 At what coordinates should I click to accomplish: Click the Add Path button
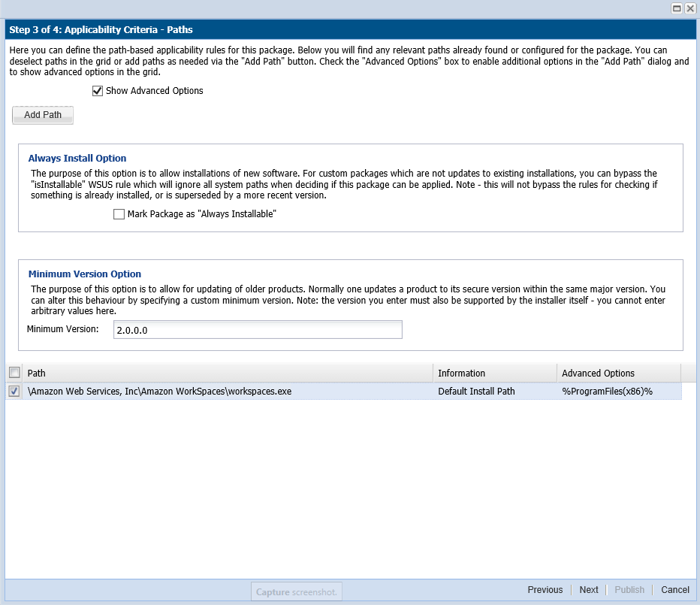click(43, 115)
